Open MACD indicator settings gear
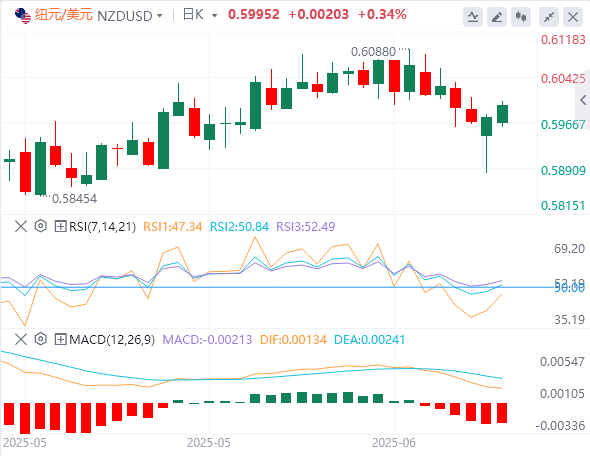Screen dimensions: 590x456 (x=41, y=339)
